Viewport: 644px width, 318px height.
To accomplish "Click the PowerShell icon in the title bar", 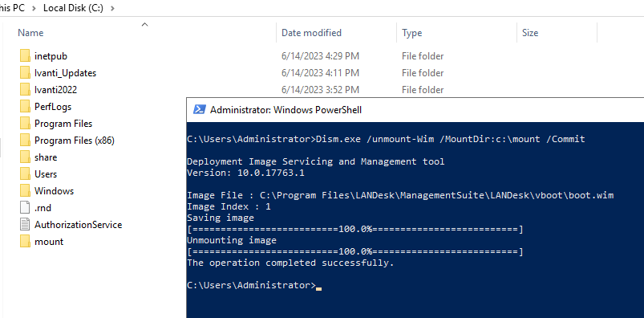I will (x=199, y=110).
